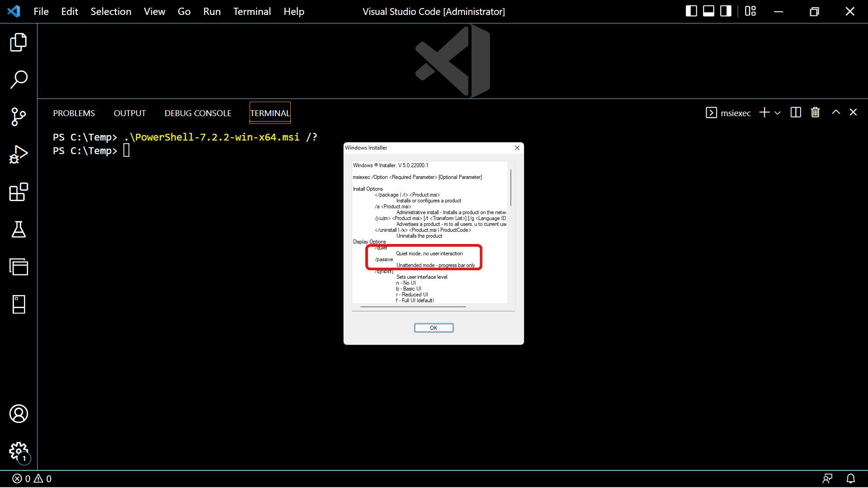The height and width of the screenshot is (488, 868).
Task: Open launch profile dropdown next to plus
Action: point(778,113)
